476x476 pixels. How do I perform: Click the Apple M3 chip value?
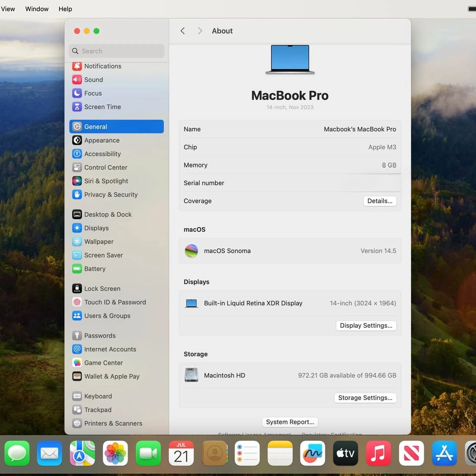382,147
